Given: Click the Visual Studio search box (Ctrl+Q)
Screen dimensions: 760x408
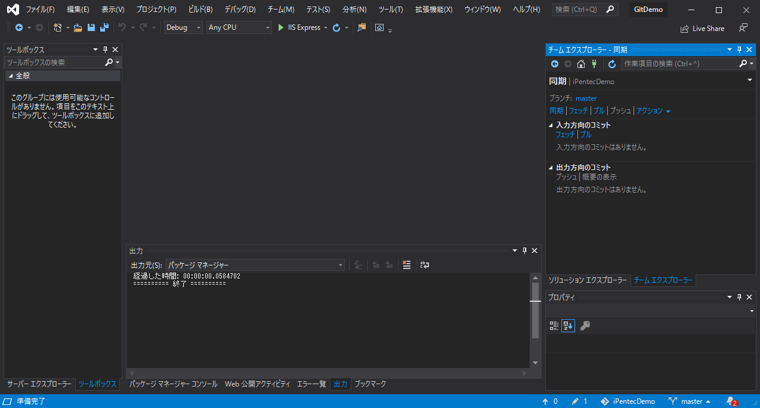Looking at the screenshot, I should click(585, 10).
